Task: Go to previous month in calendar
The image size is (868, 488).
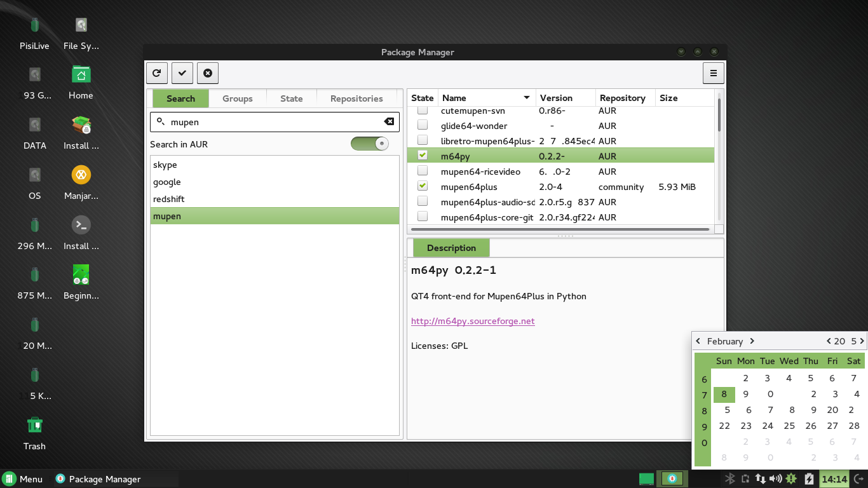Action: click(698, 341)
